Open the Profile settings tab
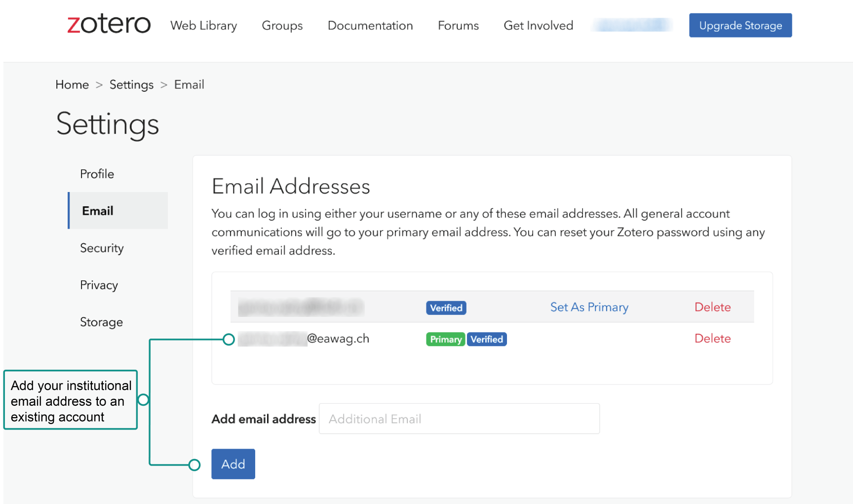 click(97, 174)
